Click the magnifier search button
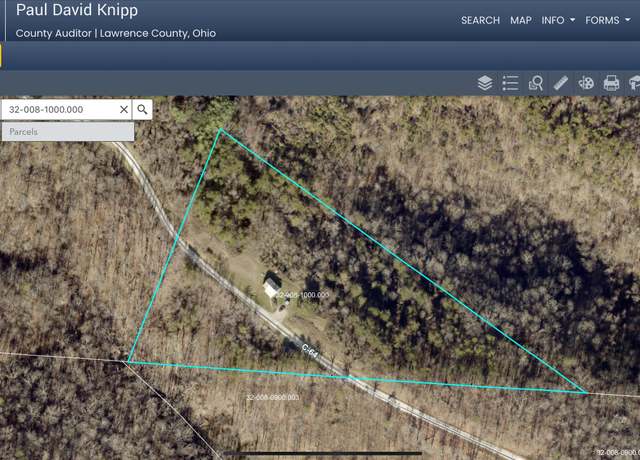The height and width of the screenshot is (460, 640). pyautogui.click(x=142, y=109)
